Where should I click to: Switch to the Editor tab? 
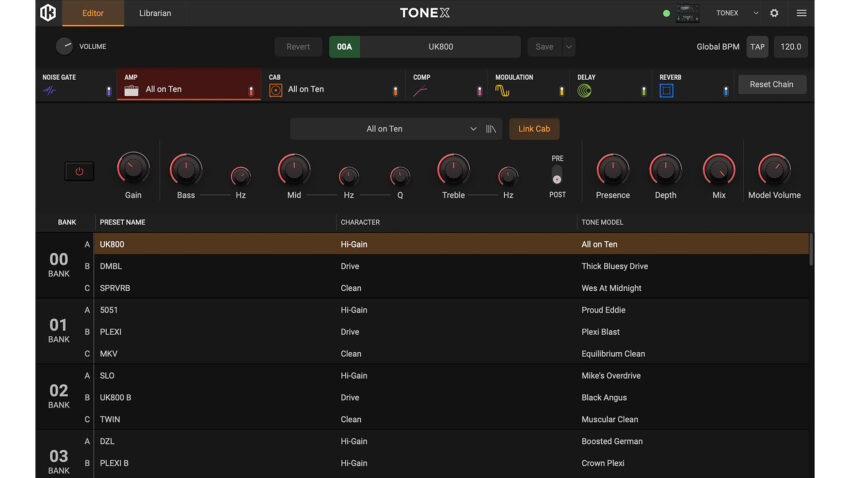click(x=93, y=13)
